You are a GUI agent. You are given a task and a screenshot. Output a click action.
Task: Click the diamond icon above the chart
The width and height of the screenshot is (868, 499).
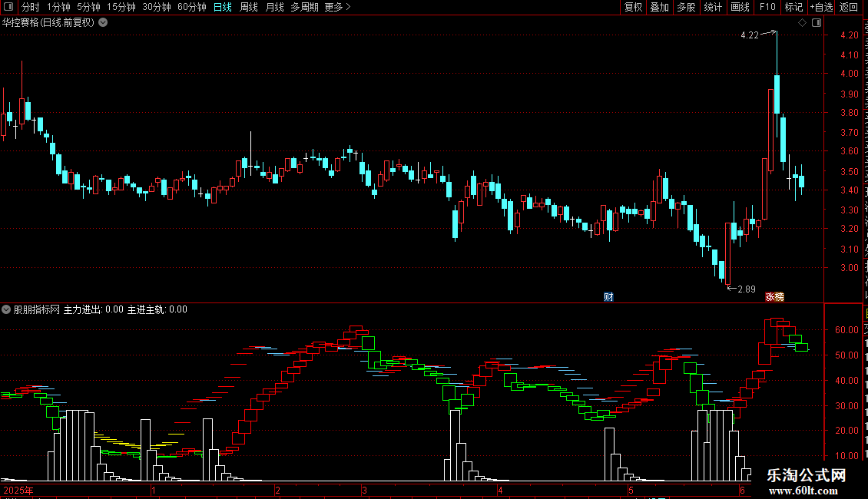(x=802, y=23)
